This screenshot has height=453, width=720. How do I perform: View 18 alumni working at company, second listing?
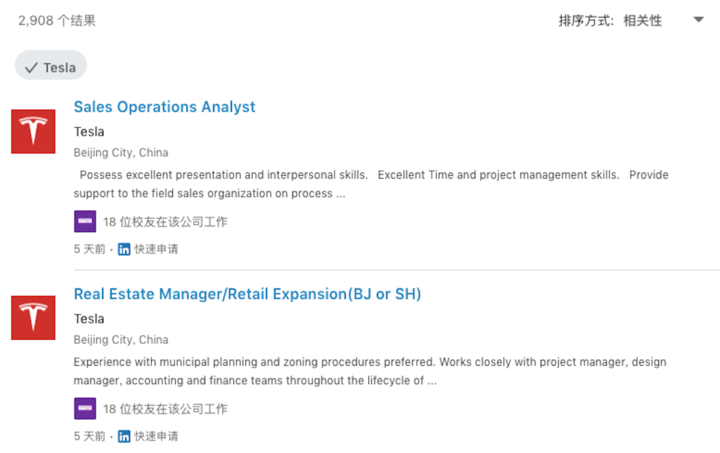[x=165, y=409]
